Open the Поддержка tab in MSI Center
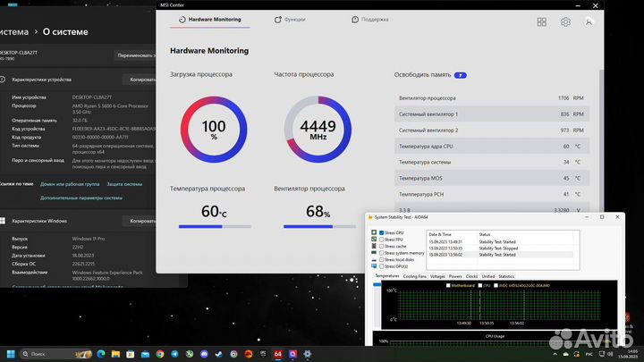Viewport: 644px width, 362px height. (369, 20)
